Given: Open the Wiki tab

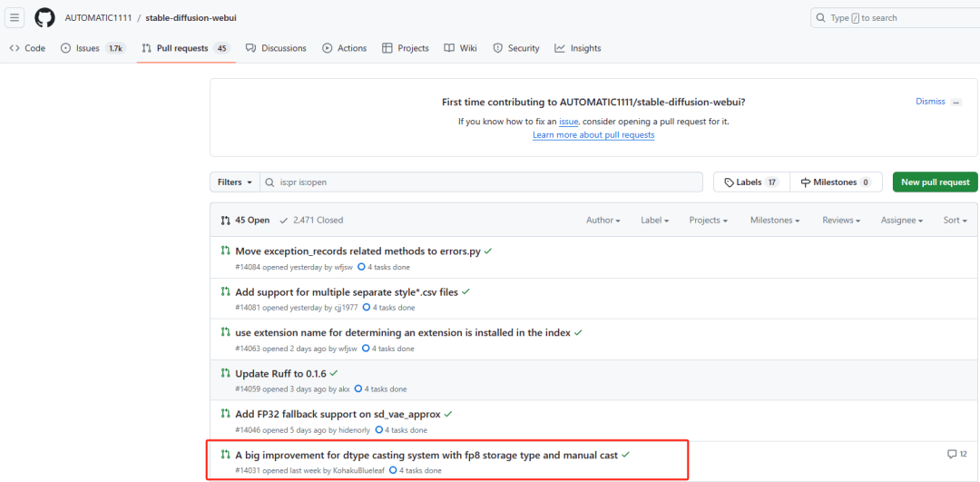Looking at the screenshot, I should [461, 48].
